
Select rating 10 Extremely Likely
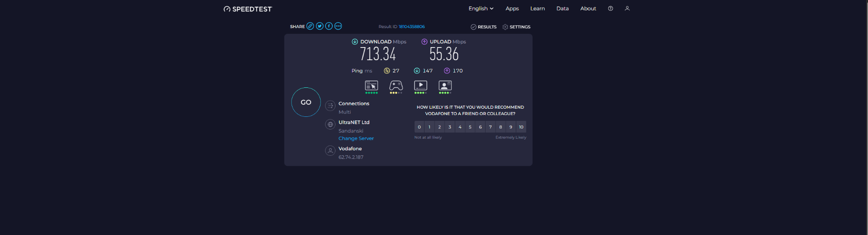click(521, 127)
